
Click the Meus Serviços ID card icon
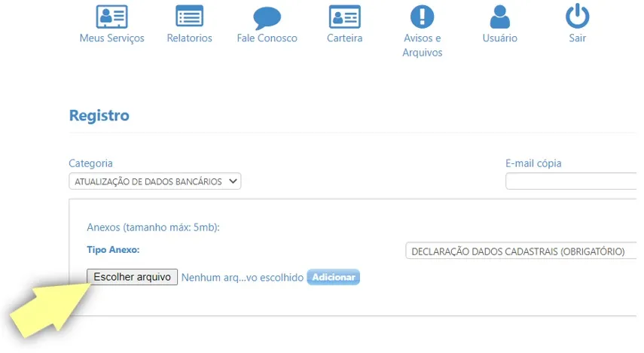point(111,17)
